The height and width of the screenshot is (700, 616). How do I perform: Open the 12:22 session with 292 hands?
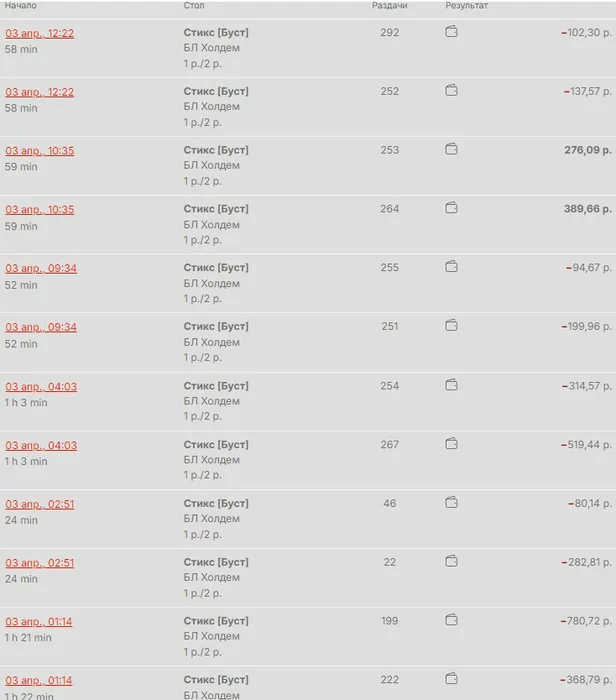coord(40,33)
